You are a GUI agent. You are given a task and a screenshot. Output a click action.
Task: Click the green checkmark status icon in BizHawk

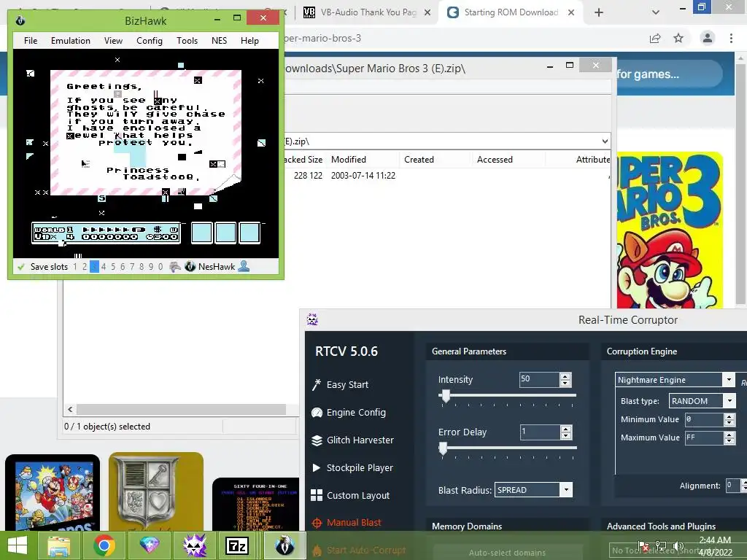[21, 267]
